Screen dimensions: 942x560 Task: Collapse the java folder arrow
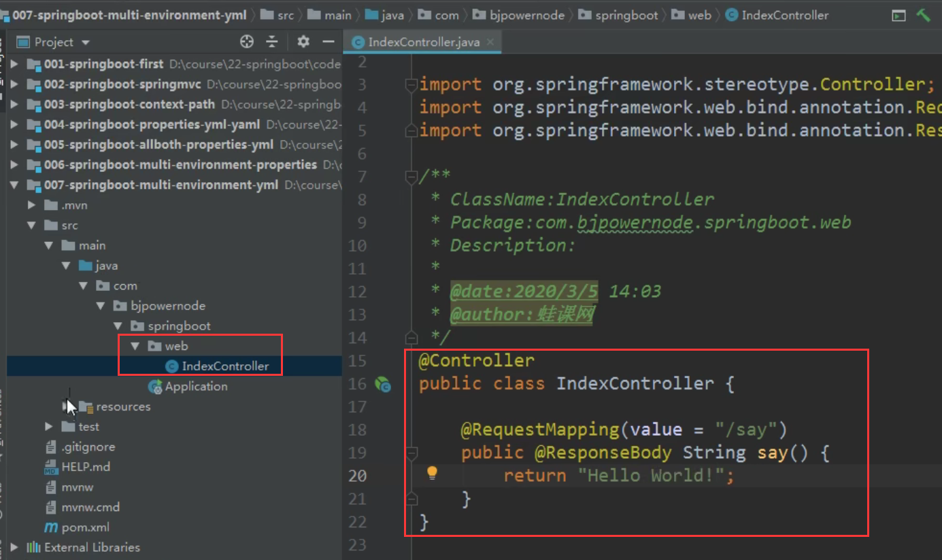click(66, 265)
